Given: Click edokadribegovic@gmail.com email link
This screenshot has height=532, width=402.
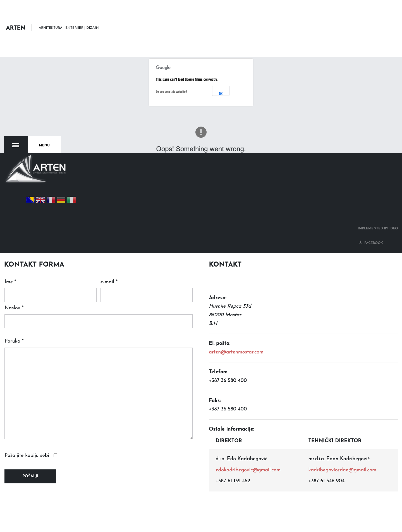Looking at the screenshot, I should [248, 470].
